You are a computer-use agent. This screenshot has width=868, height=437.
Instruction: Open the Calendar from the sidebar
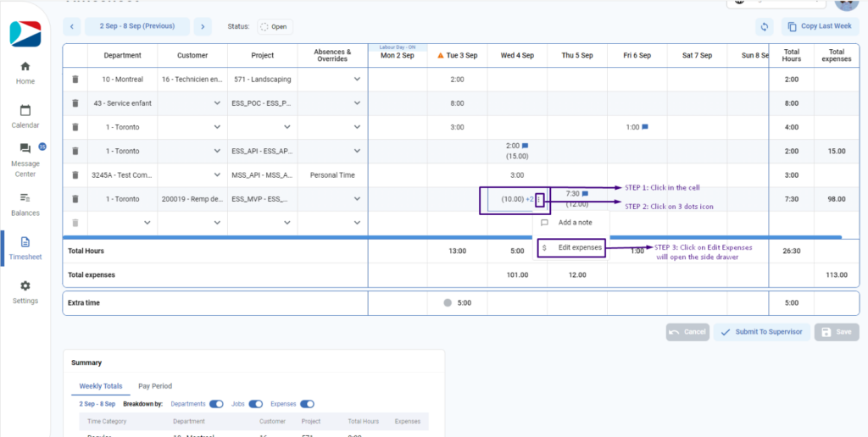click(25, 117)
